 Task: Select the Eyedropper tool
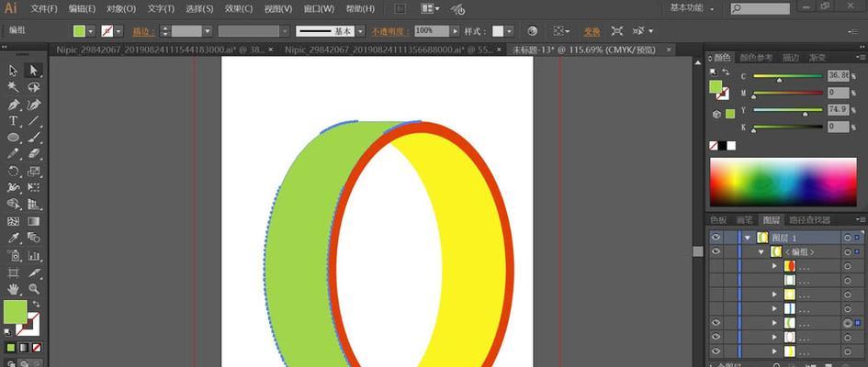[x=13, y=238]
